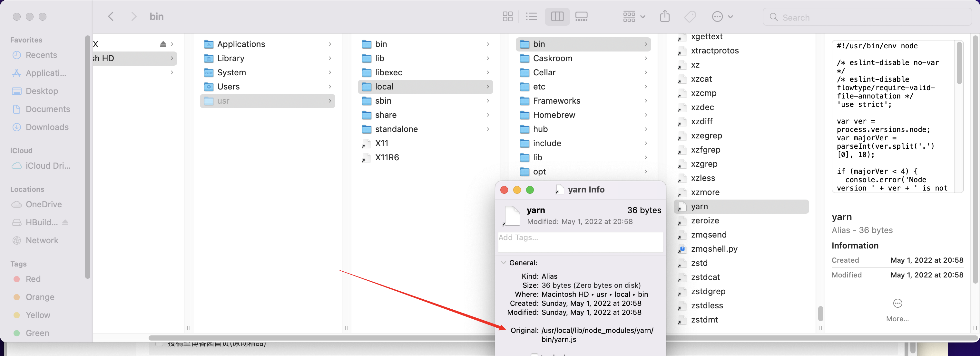
Task: Click the ellipsis circle icon in the preview pane
Action: click(897, 303)
